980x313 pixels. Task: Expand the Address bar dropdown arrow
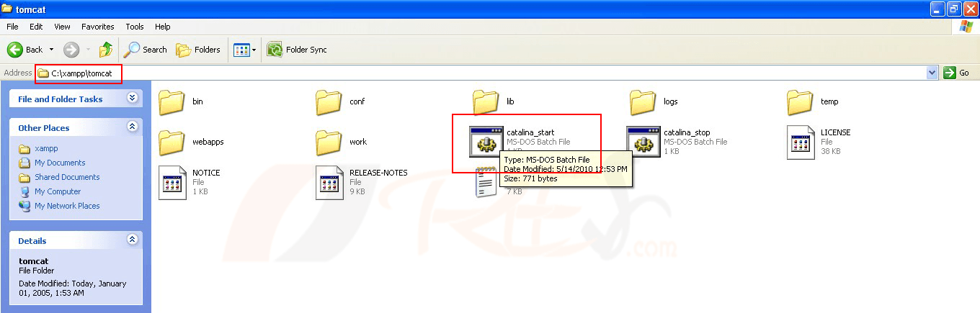[932, 73]
